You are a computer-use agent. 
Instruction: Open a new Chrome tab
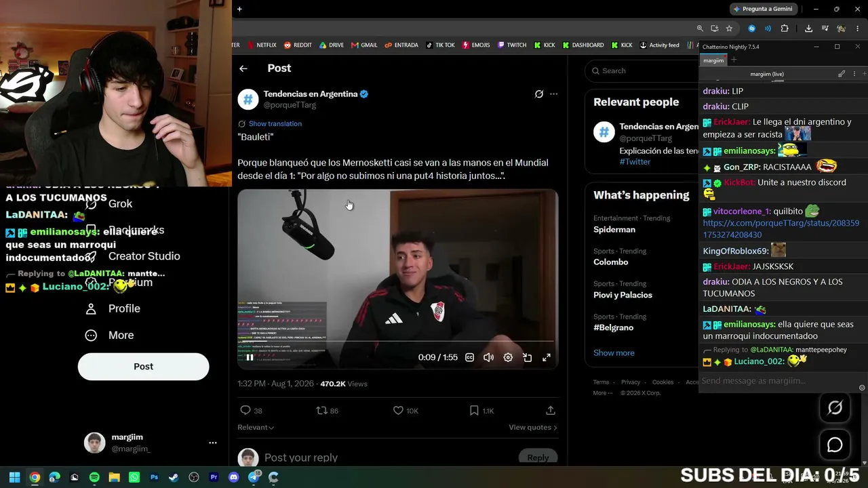tap(239, 9)
